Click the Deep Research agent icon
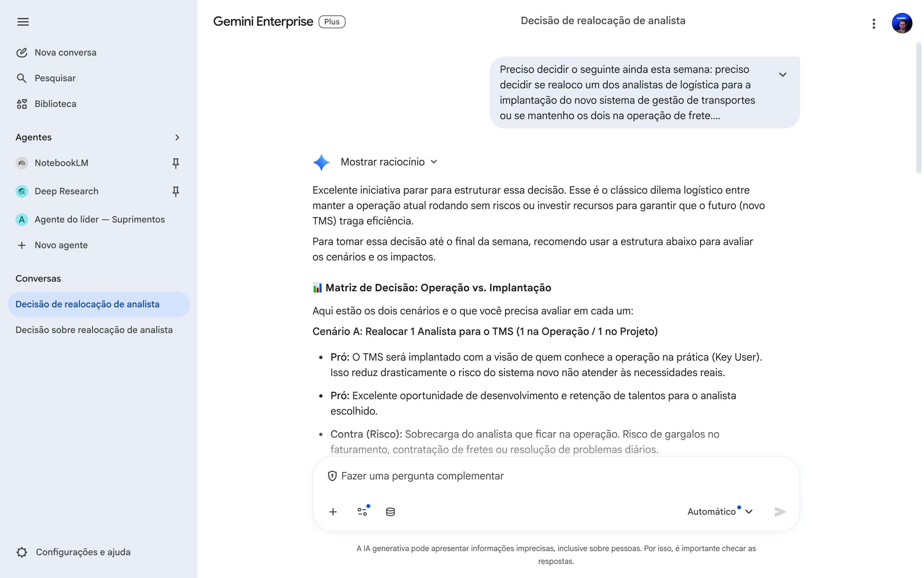 (x=22, y=191)
